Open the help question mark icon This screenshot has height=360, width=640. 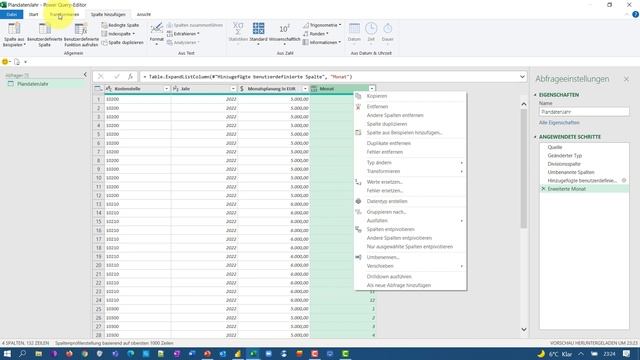click(x=635, y=14)
